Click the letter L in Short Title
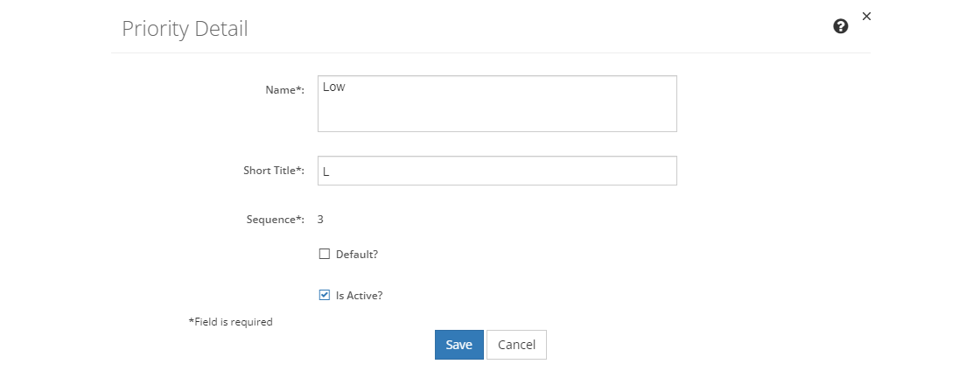 coord(326,171)
